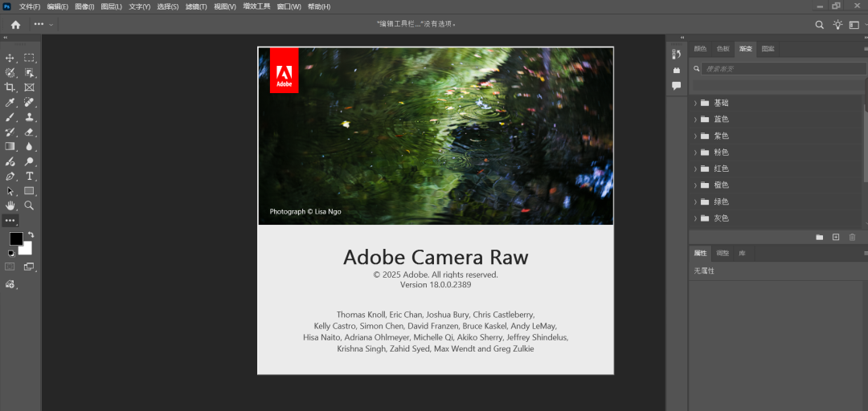This screenshot has width=868, height=411.
Task: Open the background color picker
Action: pyautogui.click(x=27, y=250)
